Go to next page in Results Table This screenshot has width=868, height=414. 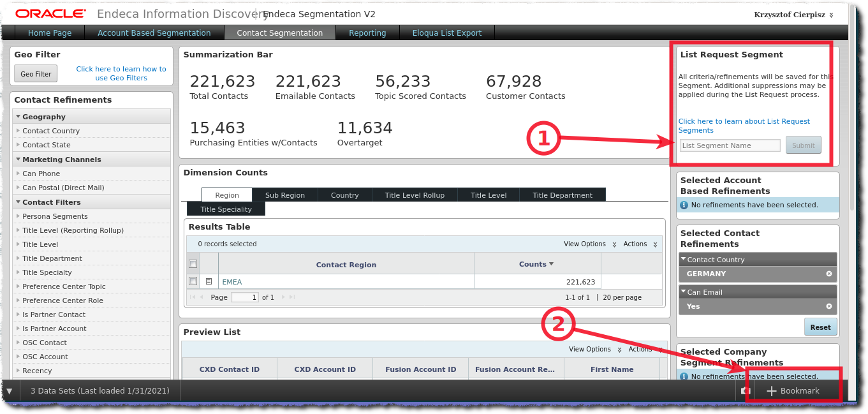click(x=283, y=297)
